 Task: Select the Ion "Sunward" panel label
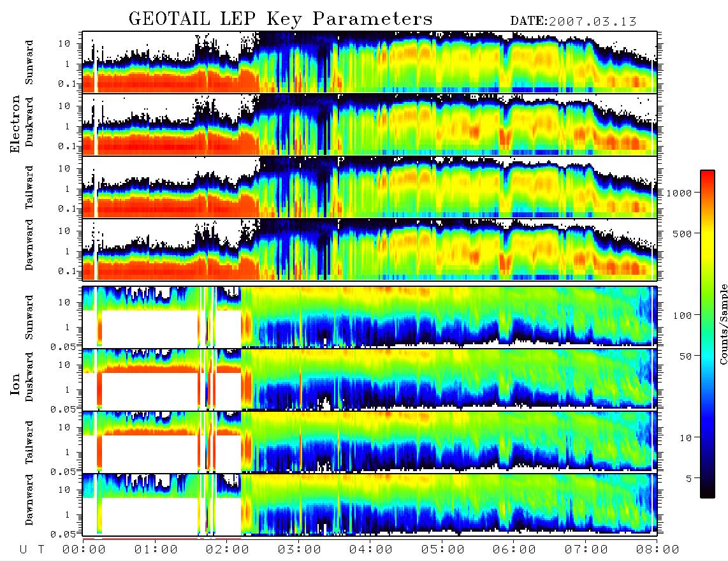point(29,317)
